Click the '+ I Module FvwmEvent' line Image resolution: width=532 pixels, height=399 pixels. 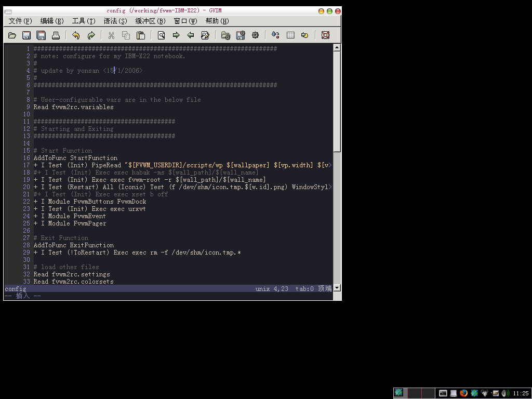[x=70, y=216]
